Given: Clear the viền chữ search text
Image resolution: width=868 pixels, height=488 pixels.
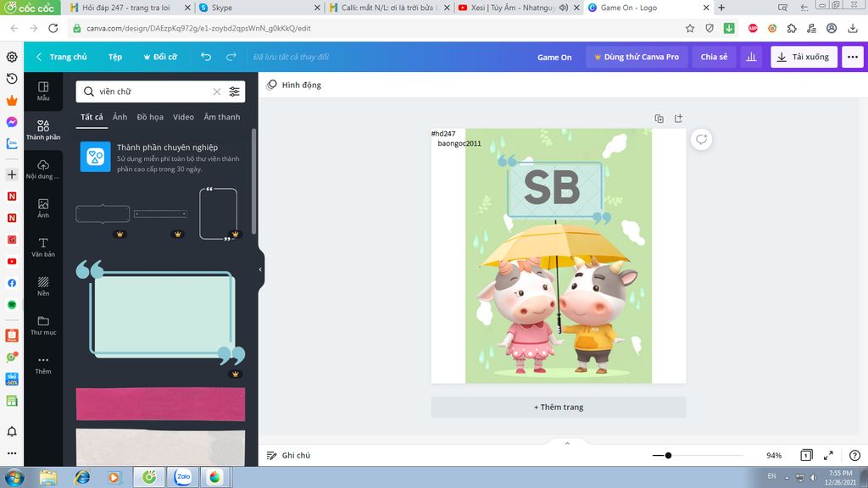Looking at the screenshot, I should (216, 91).
